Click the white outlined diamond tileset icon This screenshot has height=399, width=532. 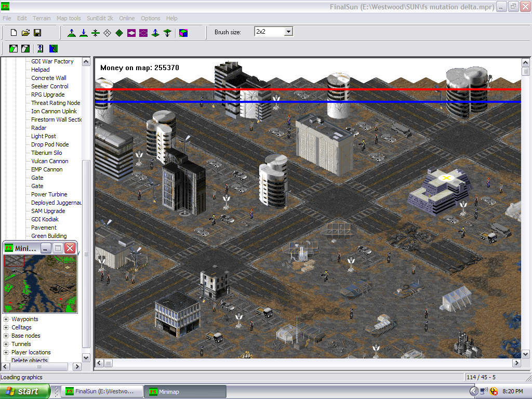107,33
